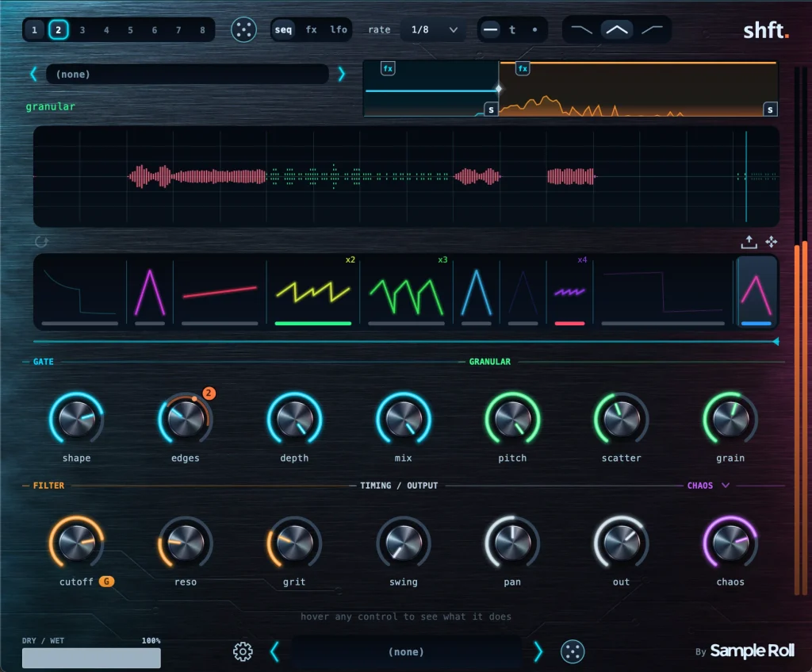Click the randomize dice icon beside pattern slots

243,29
